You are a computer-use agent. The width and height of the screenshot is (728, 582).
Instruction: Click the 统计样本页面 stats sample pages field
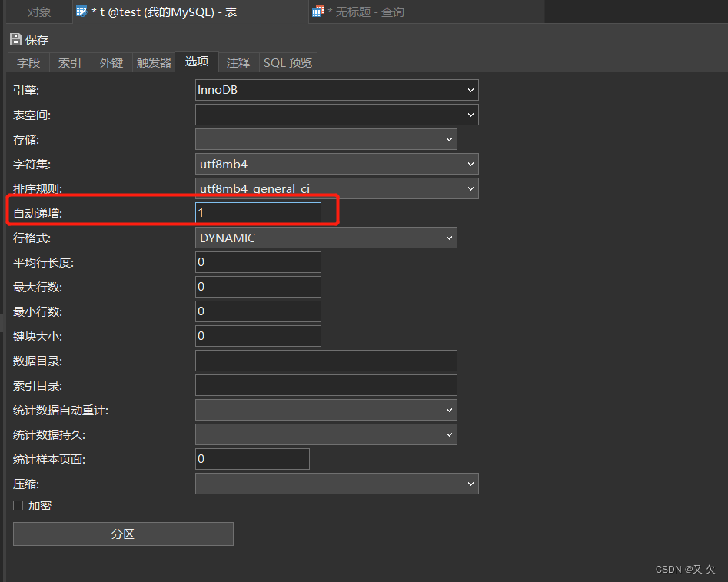[253, 460]
